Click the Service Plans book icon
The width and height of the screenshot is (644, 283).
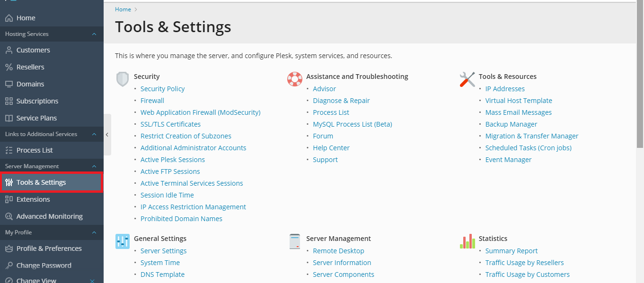[x=9, y=118]
